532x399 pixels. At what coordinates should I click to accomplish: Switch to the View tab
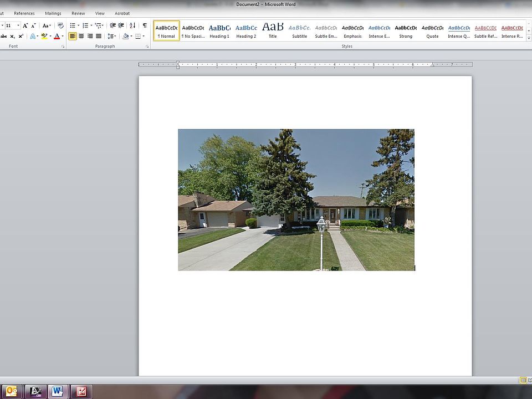(100, 13)
